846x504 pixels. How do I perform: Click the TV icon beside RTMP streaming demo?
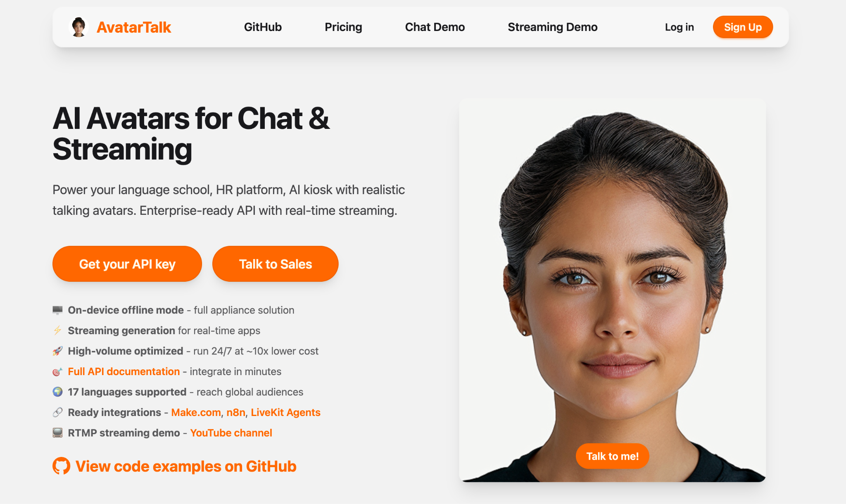click(57, 433)
